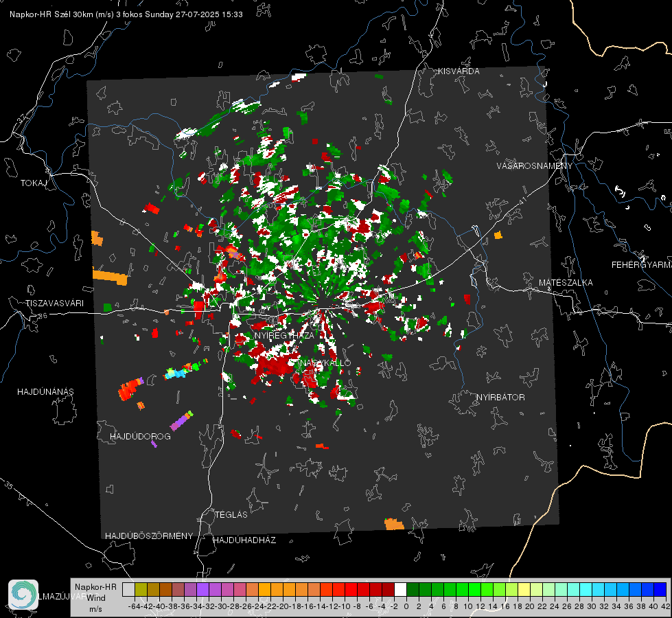Click the road number 41 marker
672x618 pixels.
tap(522, 200)
